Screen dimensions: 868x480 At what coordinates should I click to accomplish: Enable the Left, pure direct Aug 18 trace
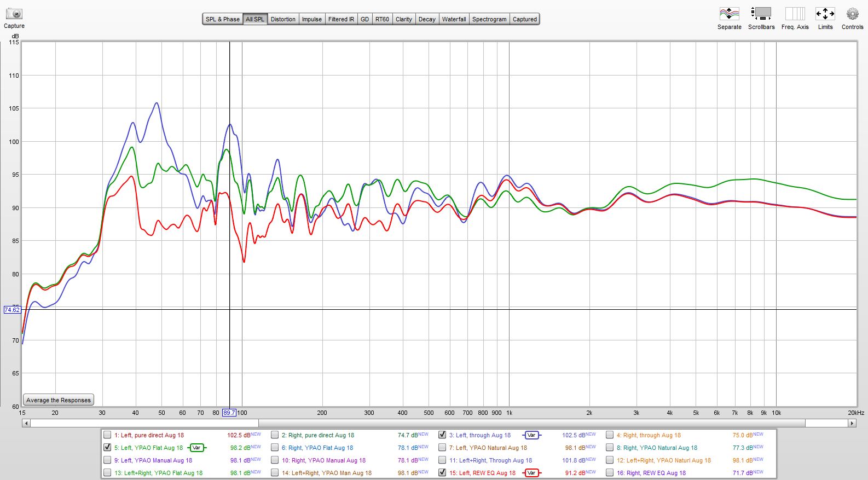pyautogui.click(x=107, y=435)
